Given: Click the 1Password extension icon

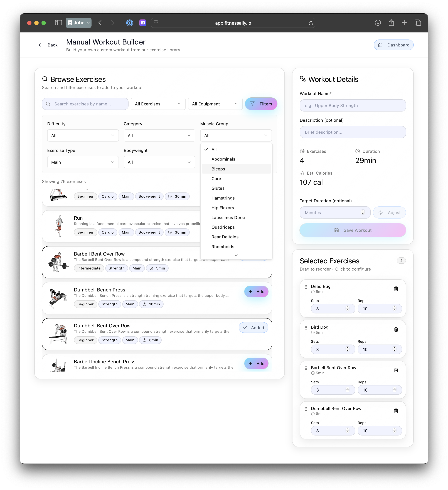Looking at the screenshot, I should [x=130, y=23].
